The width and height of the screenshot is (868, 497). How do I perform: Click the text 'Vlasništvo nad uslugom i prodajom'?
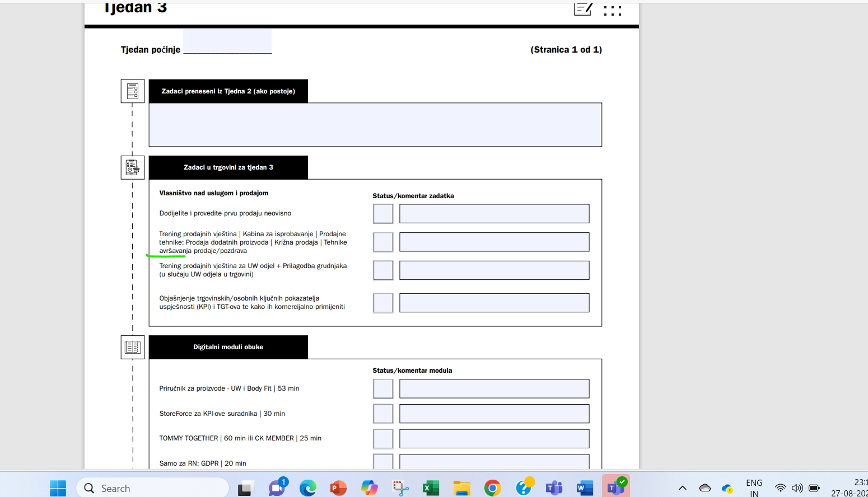(214, 193)
